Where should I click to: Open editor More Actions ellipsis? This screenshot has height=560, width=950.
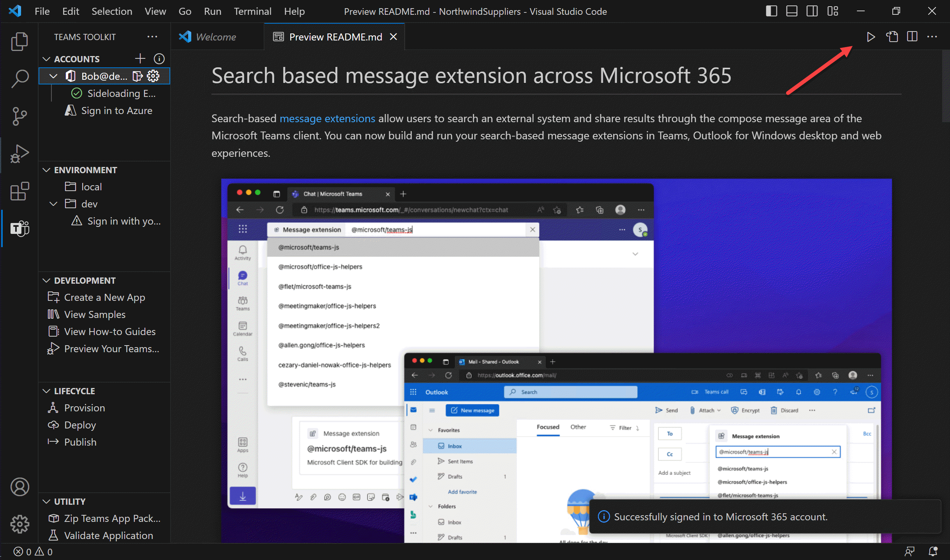(x=932, y=37)
